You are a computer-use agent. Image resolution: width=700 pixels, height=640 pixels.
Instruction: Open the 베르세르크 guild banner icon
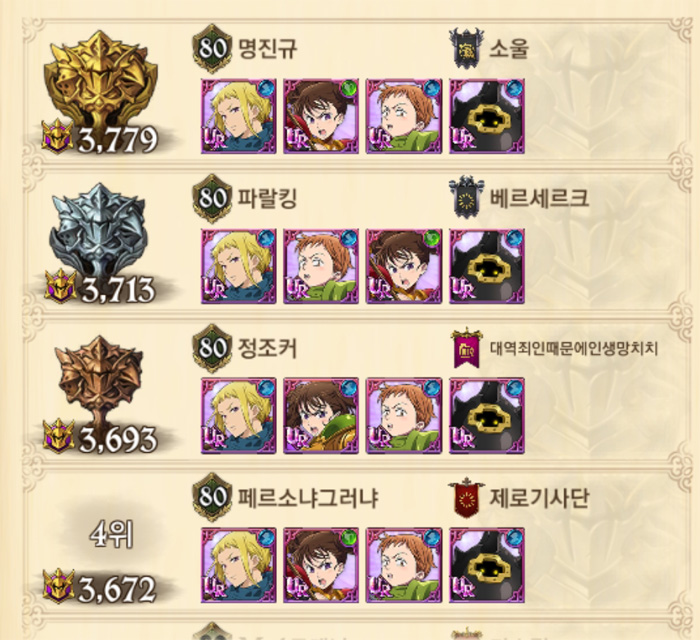point(467,197)
